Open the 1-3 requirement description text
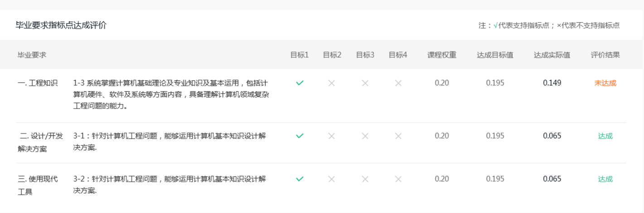 coord(171,94)
